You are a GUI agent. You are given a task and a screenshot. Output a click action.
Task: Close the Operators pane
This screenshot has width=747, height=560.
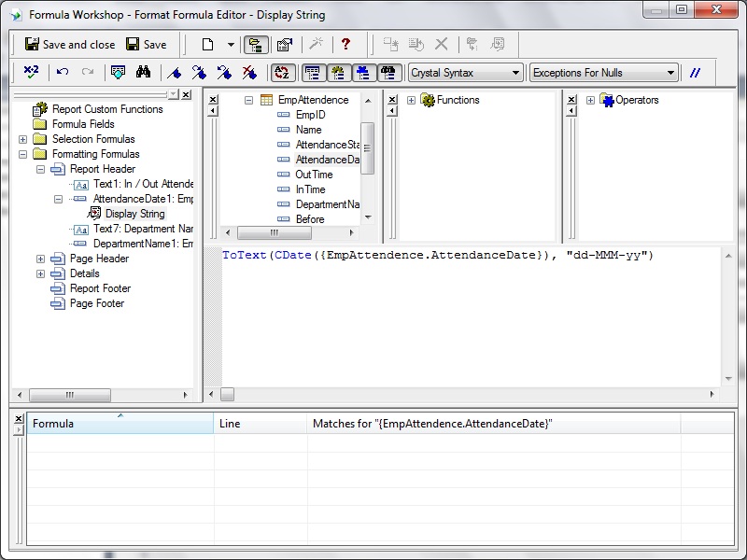pos(571,99)
